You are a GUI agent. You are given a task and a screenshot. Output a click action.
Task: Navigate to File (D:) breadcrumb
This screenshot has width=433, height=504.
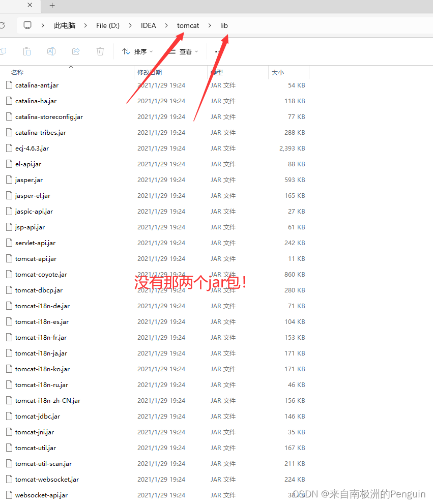pos(108,25)
